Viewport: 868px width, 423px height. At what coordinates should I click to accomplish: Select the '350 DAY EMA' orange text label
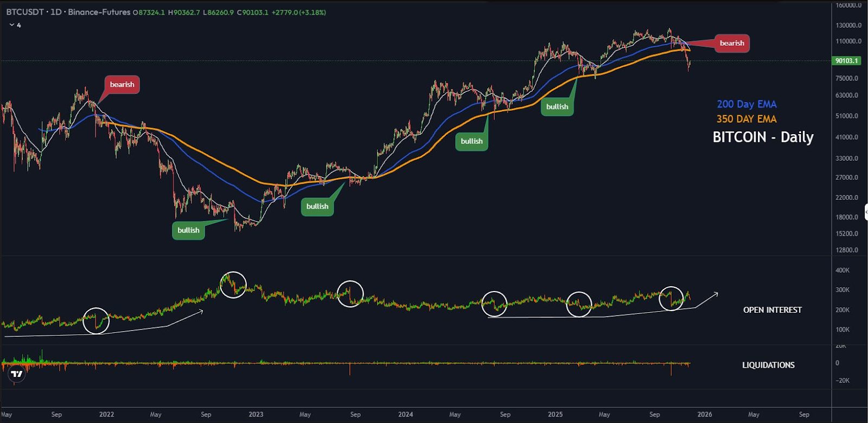coord(746,119)
